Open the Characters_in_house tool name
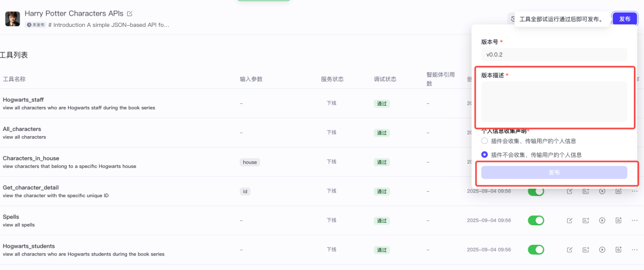 [x=31, y=158]
